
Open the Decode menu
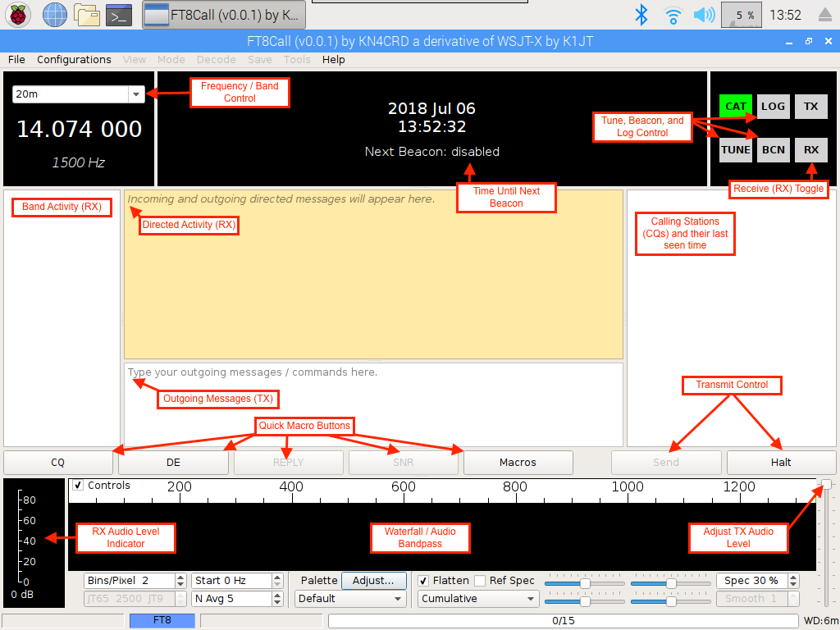[216, 59]
